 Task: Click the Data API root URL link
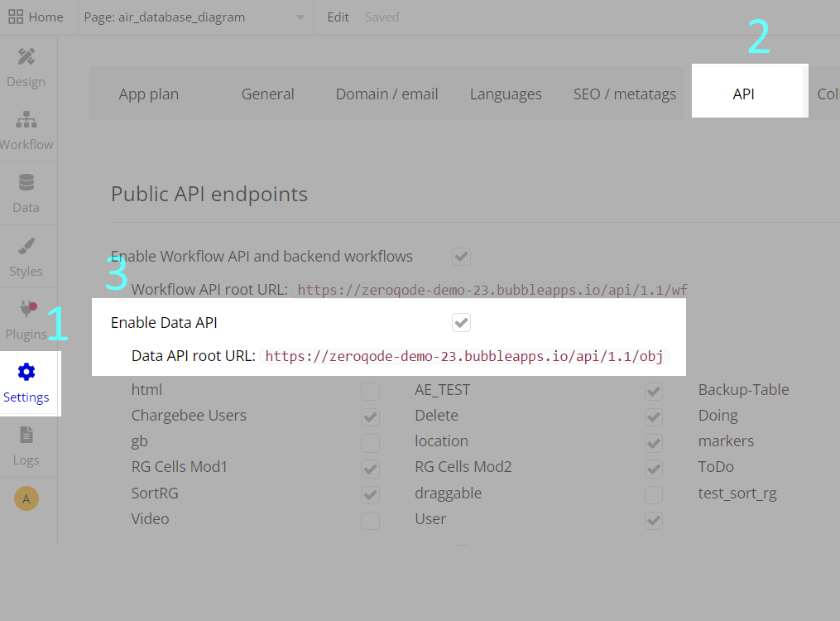[464, 356]
